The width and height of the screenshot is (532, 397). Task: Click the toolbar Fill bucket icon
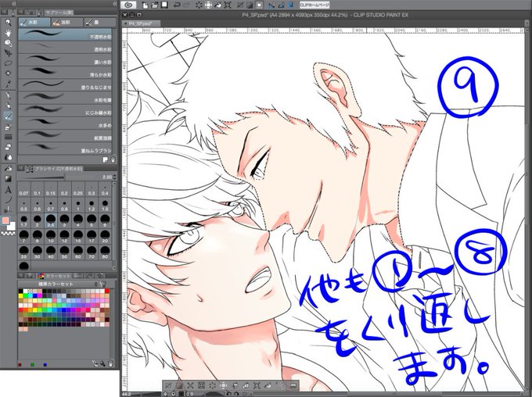[x=218, y=5]
